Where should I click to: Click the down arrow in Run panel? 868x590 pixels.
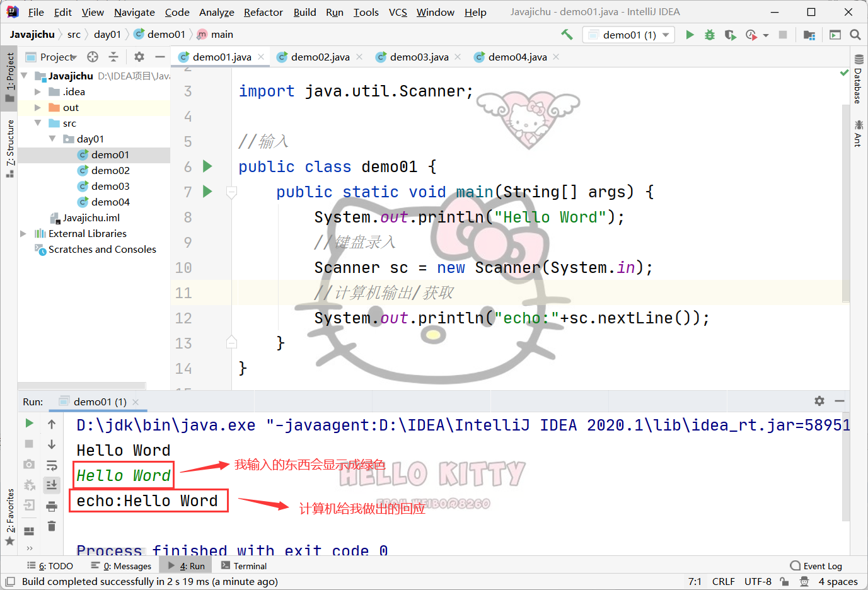click(52, 444)
